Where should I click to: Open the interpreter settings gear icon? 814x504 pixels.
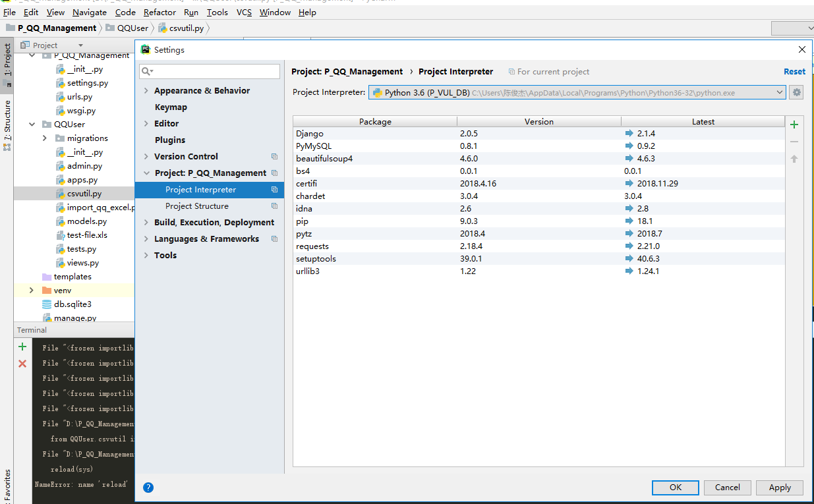click(x=797, y=93)
